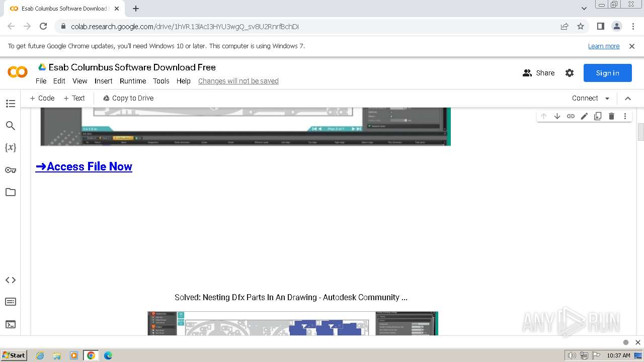Open the Runtime menu
The image size is (644, 362).
133,81
